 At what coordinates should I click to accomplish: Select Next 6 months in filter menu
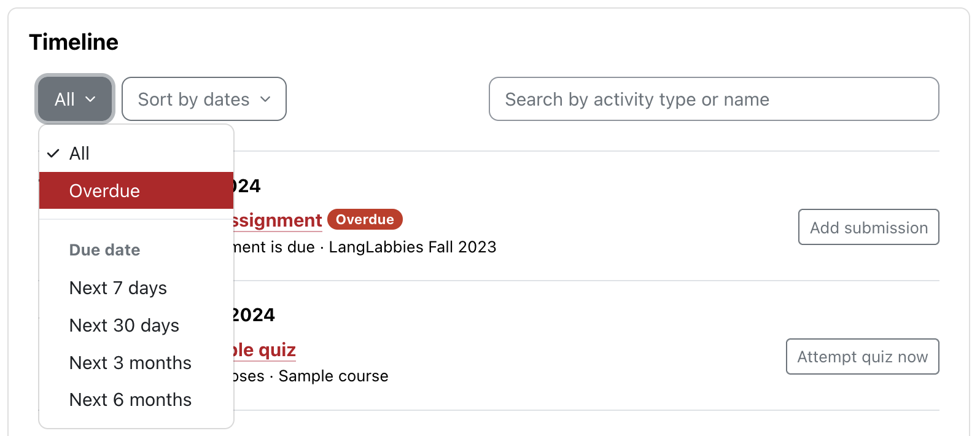(130, 400)
